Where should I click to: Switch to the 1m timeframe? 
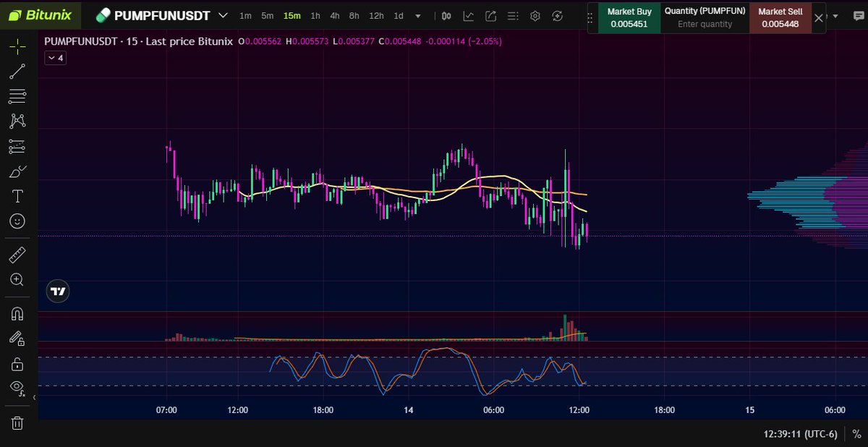tap(245, 16)
